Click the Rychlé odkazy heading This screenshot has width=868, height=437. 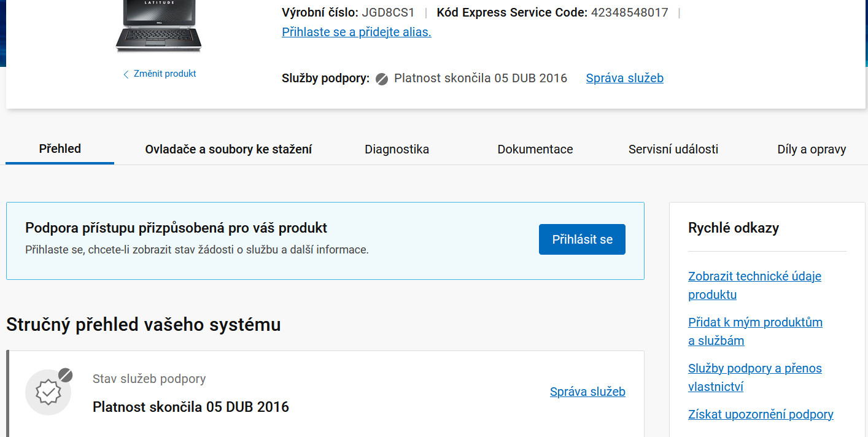(734, 228)
